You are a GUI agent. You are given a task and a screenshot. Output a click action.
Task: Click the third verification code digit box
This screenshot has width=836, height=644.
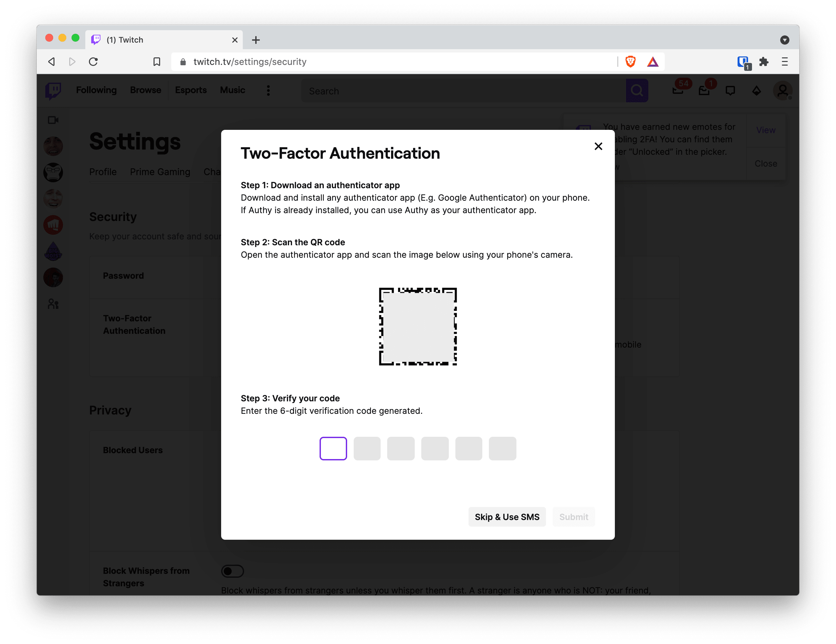pos(401,448)
